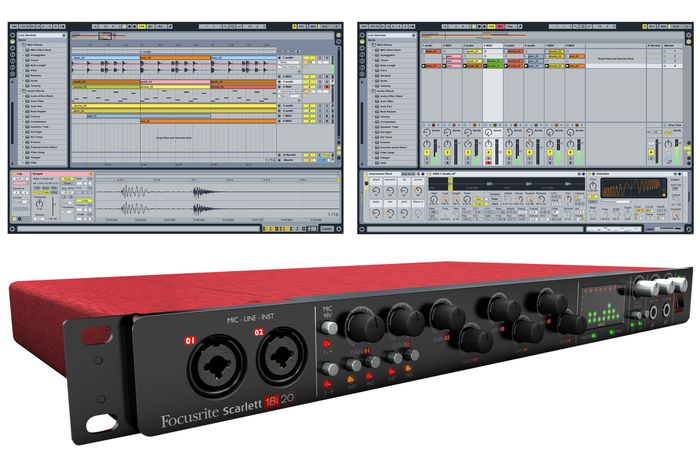The image size is (700, 467).
Task: Select the 1 Audio track header in Session view
Action: pos(431,46)
